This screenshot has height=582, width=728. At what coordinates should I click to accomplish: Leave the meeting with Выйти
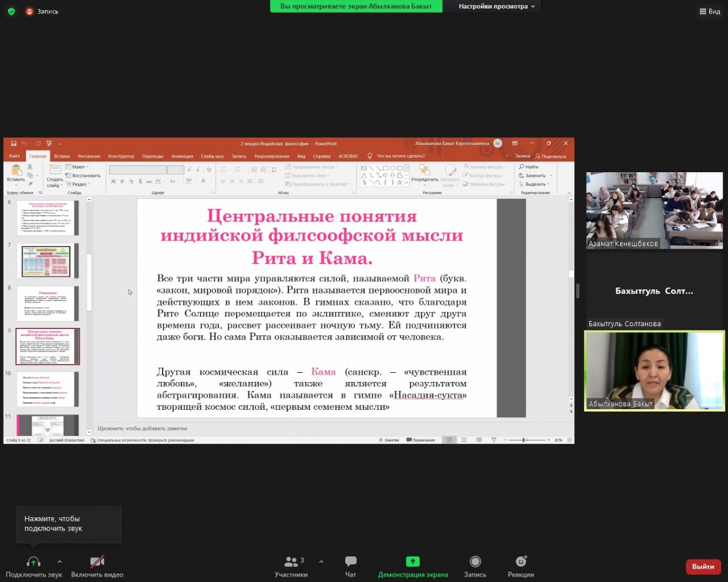coord(703,566)
